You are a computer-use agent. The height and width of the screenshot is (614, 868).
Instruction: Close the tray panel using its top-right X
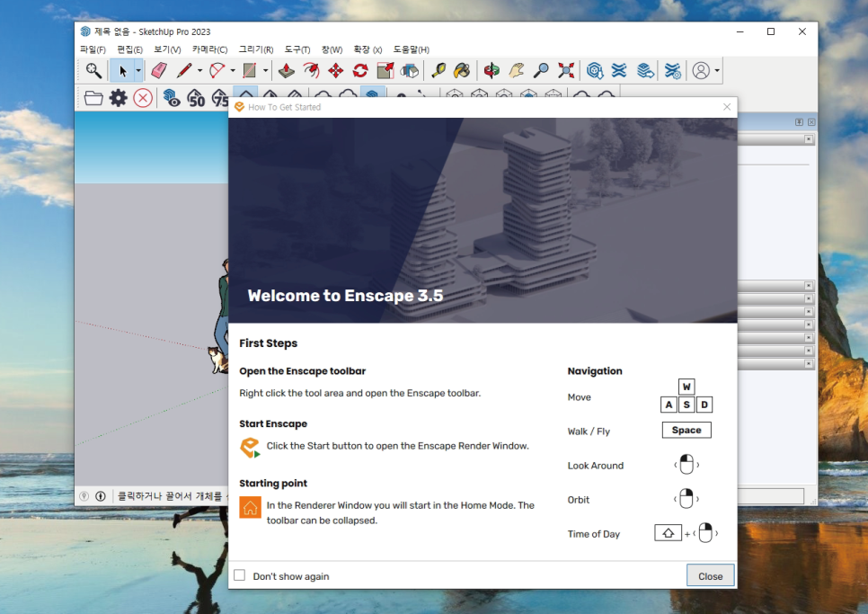click(x=811, y=121)
